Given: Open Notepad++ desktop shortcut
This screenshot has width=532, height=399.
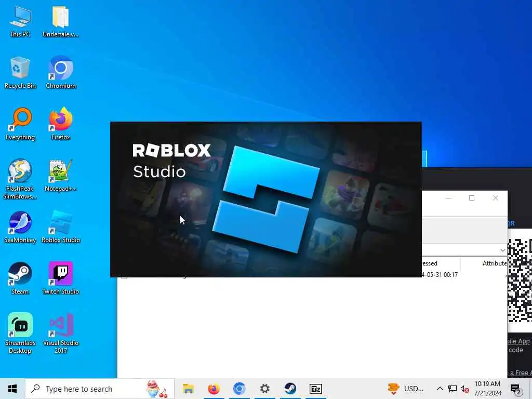Looking at the screenshot, I should tap(61, 176).
